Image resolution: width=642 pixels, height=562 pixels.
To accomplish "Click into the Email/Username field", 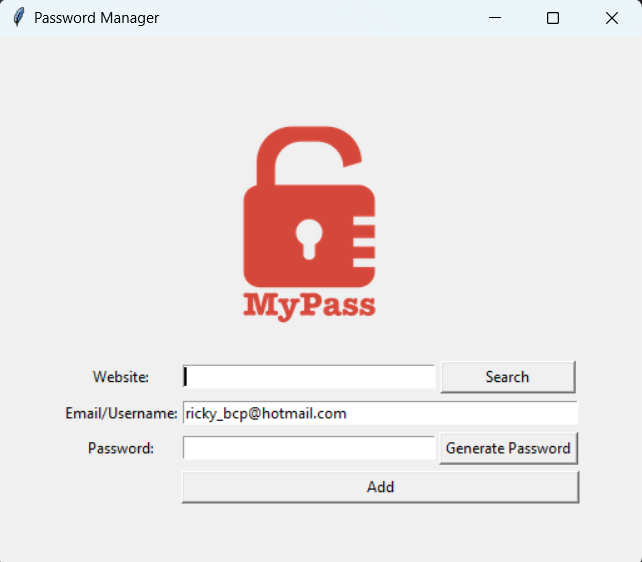I will click(380, 413).
